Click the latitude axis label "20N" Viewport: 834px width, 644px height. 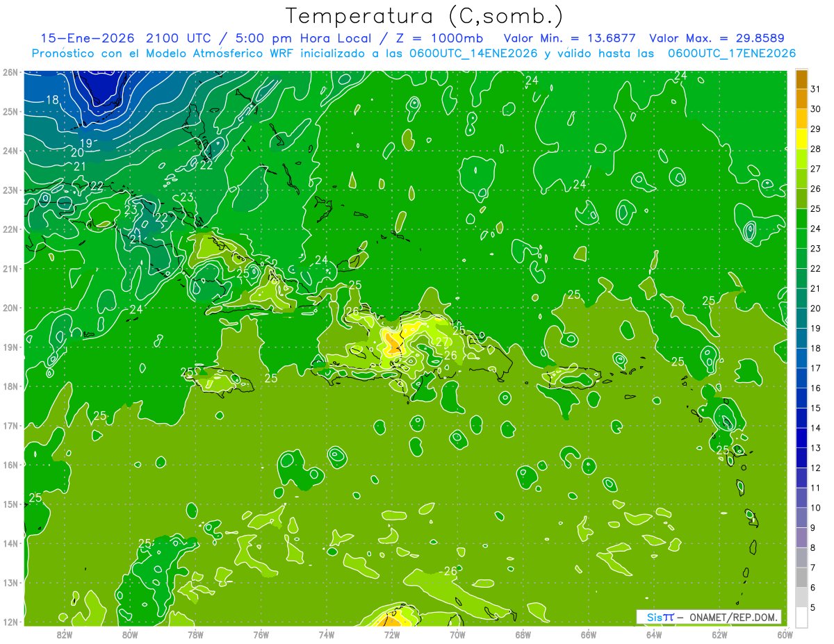[10, 308]
